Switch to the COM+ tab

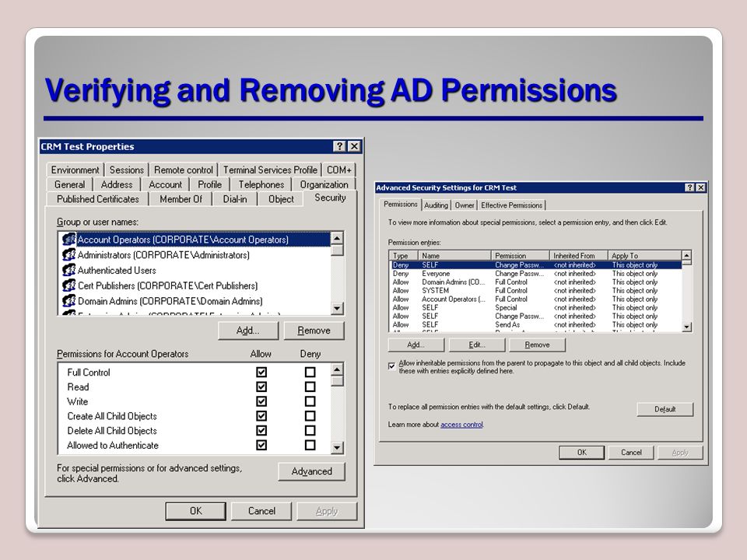(x=338, y=170)
